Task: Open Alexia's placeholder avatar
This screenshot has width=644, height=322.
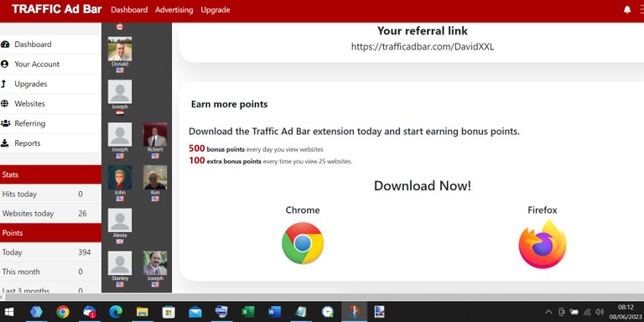Action: point(120,220)
